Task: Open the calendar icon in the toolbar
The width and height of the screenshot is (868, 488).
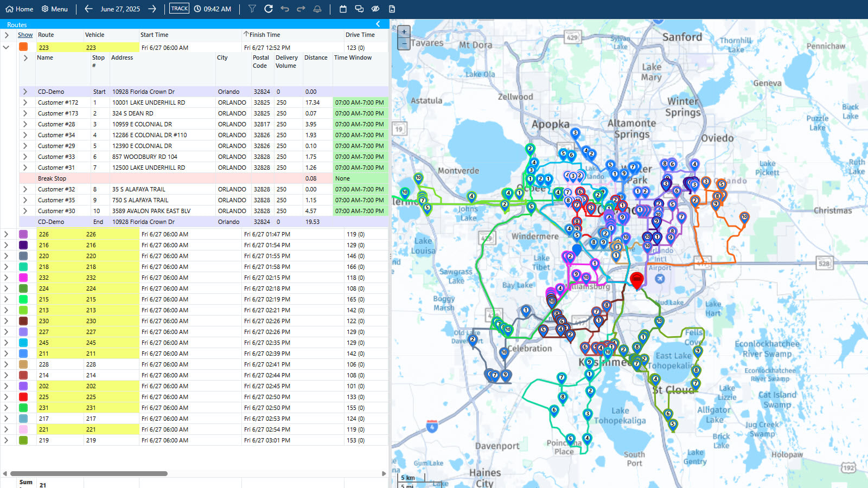Action: tap(343, 9)
